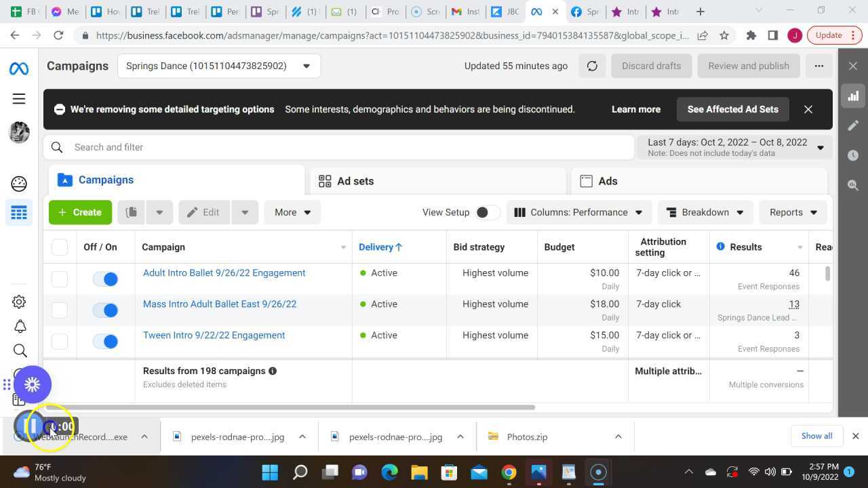The width and height of the screenshot is (868, 488).
Task: Toggle the View Setup switch
Action: (486, 212)
